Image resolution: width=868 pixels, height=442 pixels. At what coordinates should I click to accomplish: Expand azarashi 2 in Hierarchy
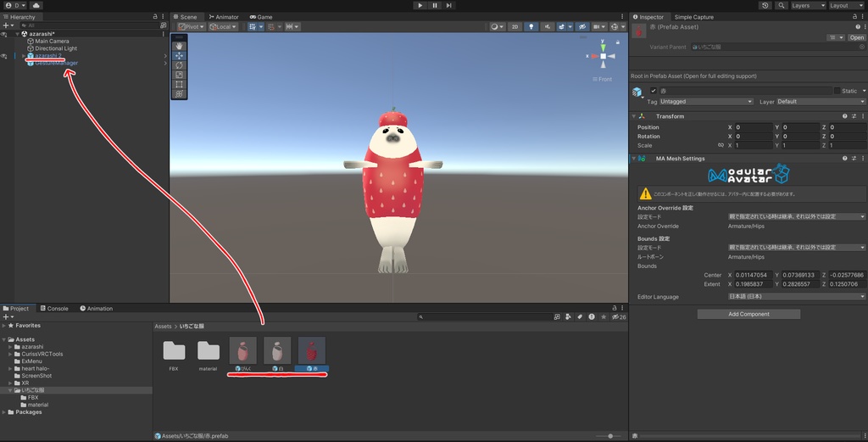(24, 56)
